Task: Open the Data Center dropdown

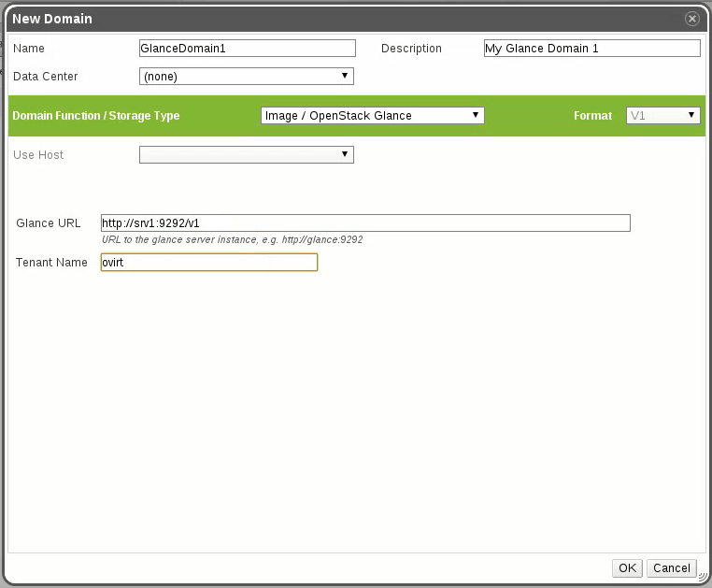Action: coord(247,77)
